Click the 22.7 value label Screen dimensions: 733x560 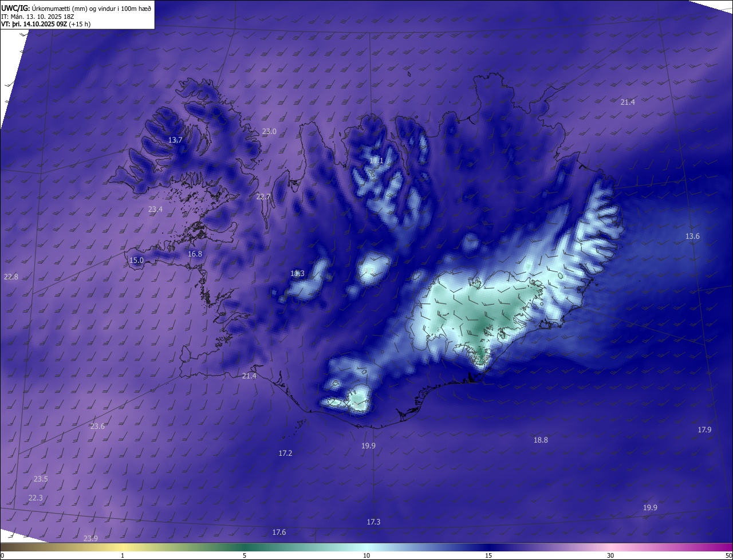click(263, 197)
